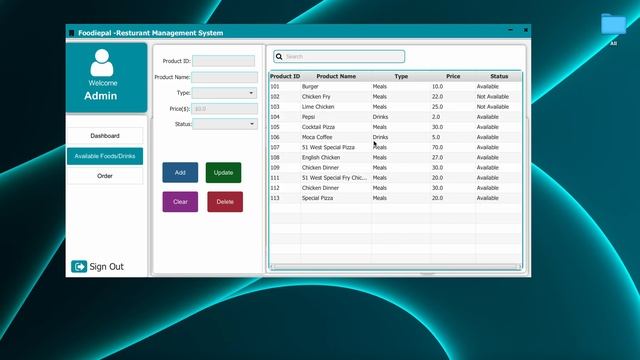The width and height of the screenshot is (640, 360).
Task: Click the purple Clear button
Action: (180, 202)
